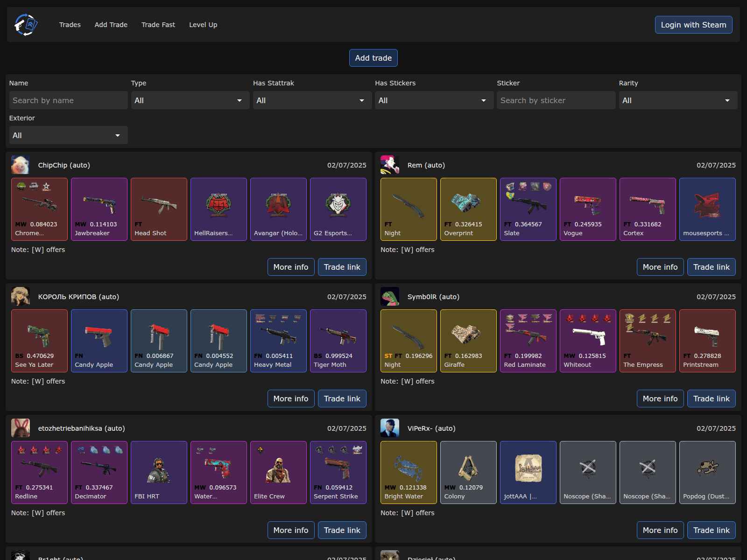Select the Popdog (Dust...) sticker item

click(x=707, y=472)
